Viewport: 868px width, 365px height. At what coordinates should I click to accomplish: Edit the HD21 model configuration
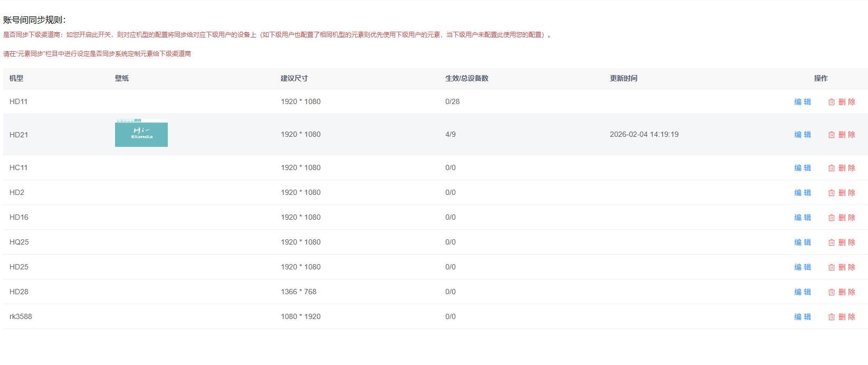point(803,135)
